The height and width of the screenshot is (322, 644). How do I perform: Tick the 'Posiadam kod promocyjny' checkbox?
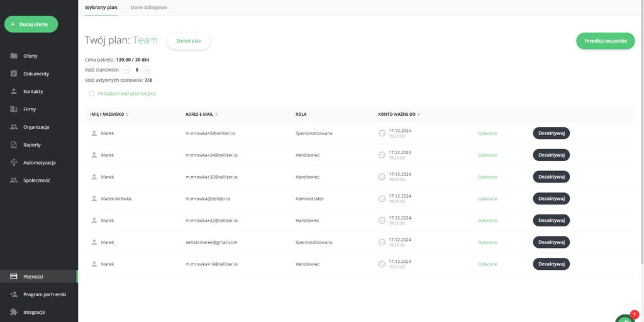91,94
